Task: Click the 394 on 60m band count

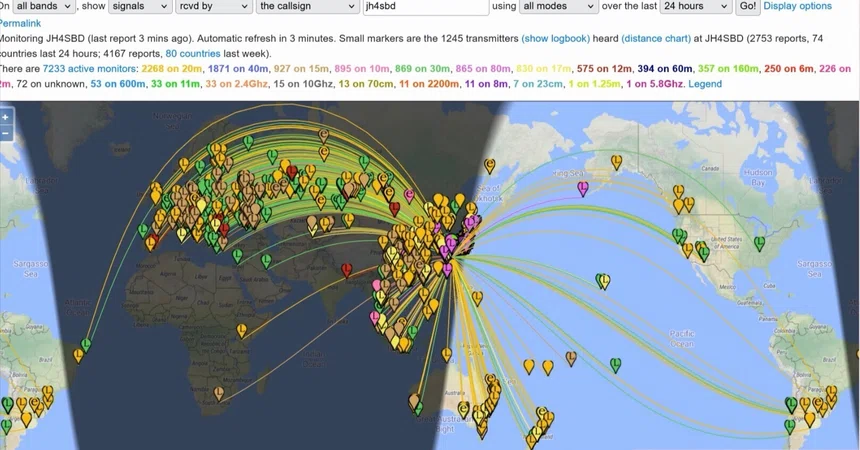Action: tap(665, 69)
